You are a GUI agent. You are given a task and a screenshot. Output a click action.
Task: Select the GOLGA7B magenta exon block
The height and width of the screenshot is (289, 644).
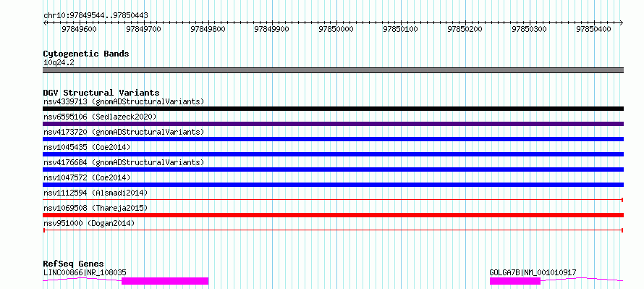coord(515,281)
